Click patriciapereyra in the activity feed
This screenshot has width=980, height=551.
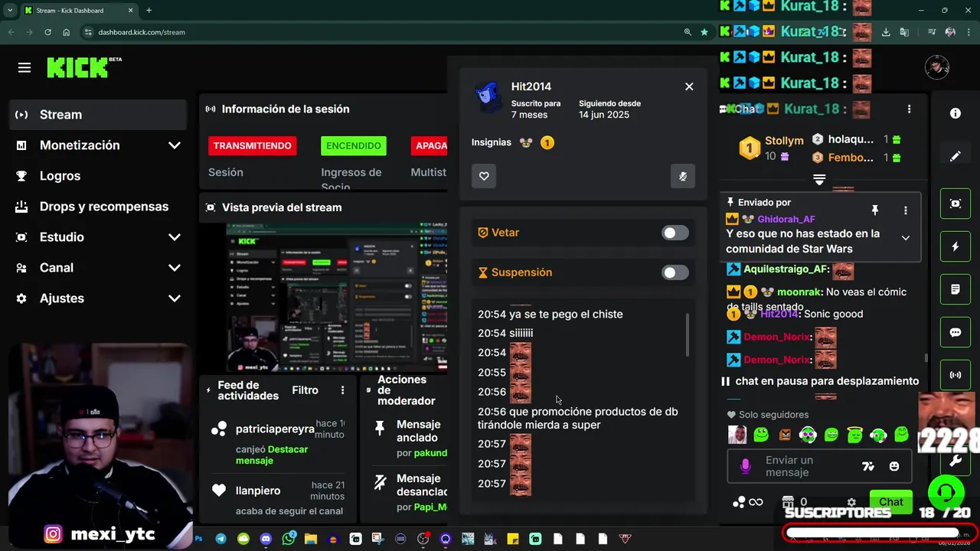click(275, 429)
